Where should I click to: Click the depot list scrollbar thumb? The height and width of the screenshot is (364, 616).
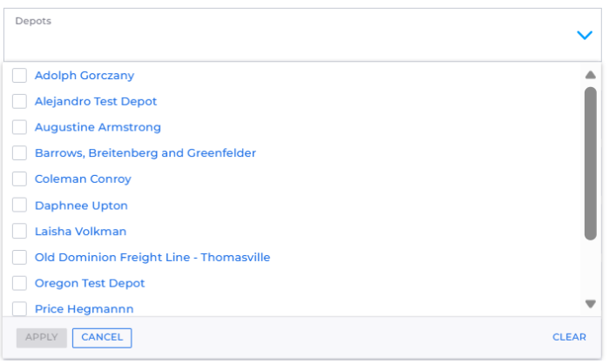[x=590, y=164]
